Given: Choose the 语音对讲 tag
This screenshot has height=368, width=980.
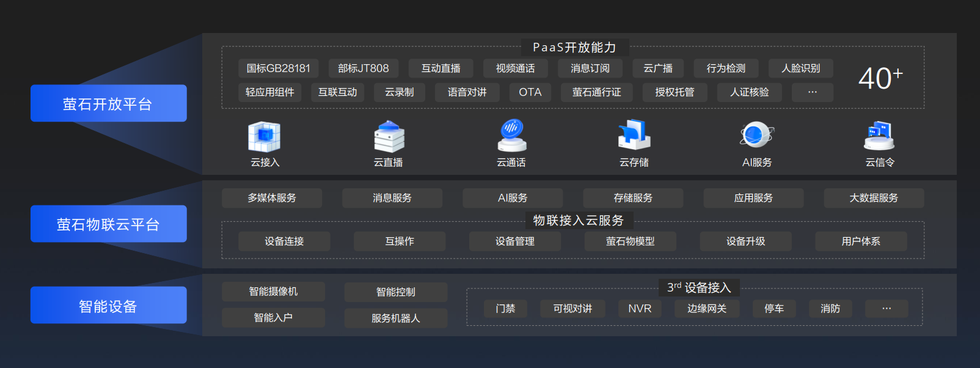Looking at the screenshot, I should [467, 92].
